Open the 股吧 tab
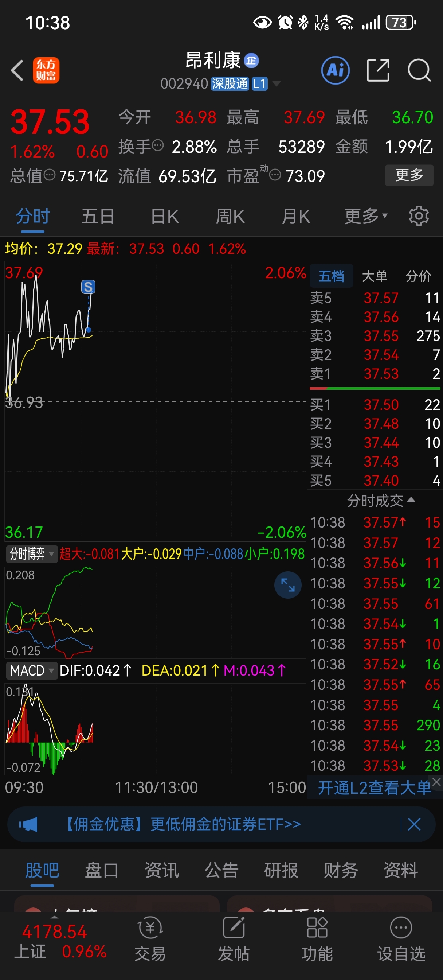Image resolution: width=443 pixels, height=980 pixels. tap(42, 870)
